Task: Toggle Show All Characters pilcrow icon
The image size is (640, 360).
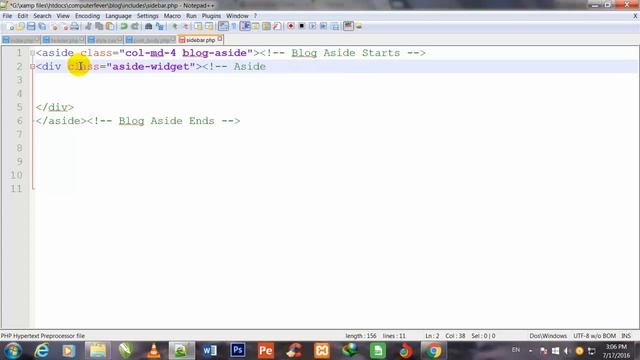Action: (x=234, y=27)
